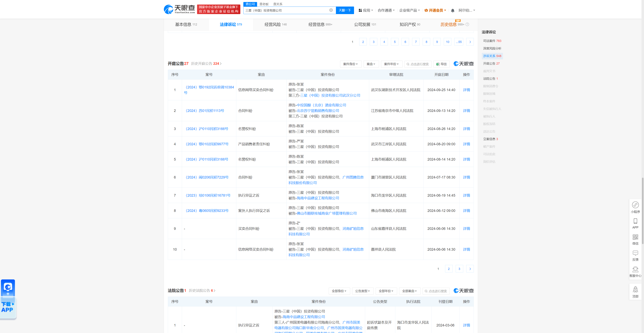Go to page 3 of 开庭公告 table
Screen dimensions: 644x333
tap(459, 269)
